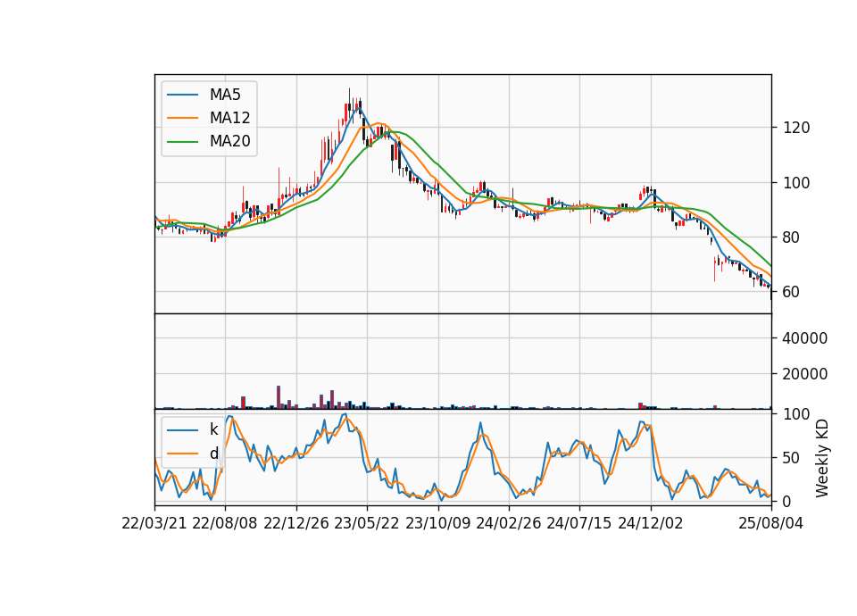Viewport: 857px width, 616px height.
Task: Click the k legend label
Action: tap(213, 429)
